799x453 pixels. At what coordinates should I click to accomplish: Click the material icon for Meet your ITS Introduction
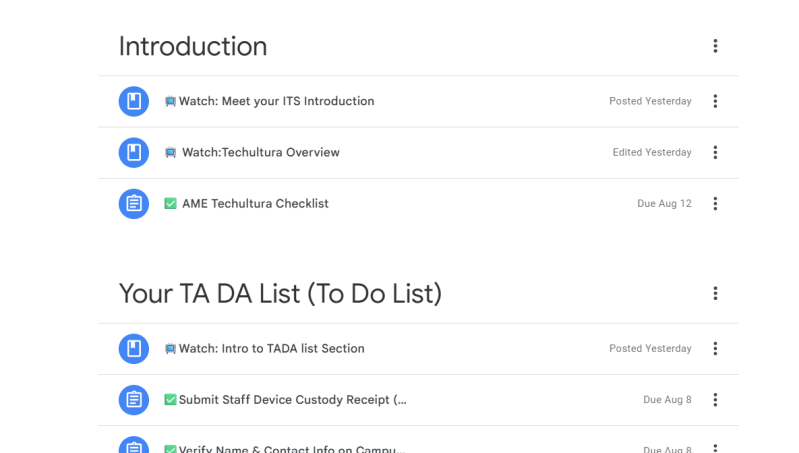[x=134, y=101]
